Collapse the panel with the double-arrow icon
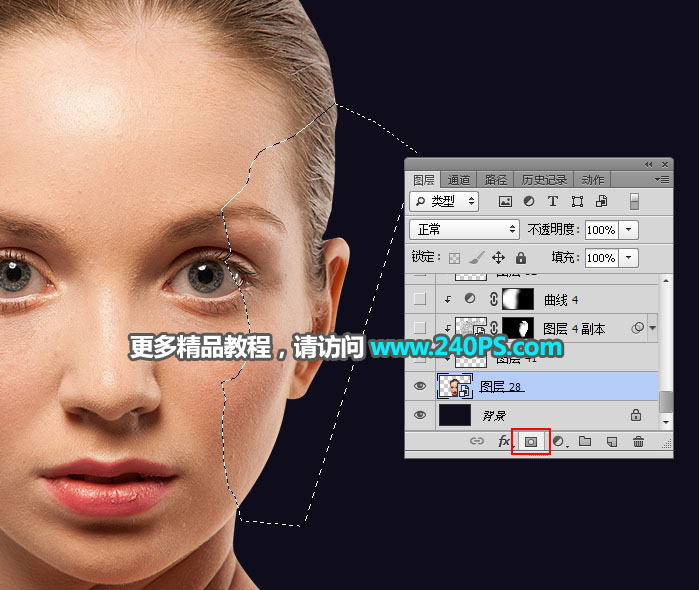 (x=649, y=165)
